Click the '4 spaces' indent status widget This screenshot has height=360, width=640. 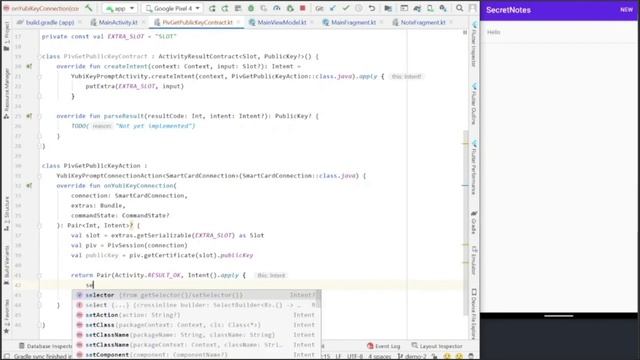pyautogui.click(x=379, y=356)
